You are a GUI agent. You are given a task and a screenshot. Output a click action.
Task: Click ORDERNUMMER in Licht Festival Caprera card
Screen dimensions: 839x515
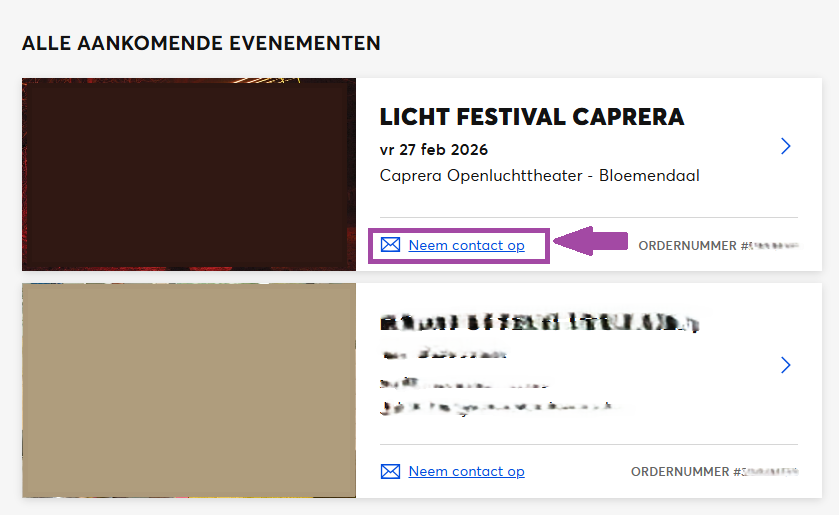718,246
